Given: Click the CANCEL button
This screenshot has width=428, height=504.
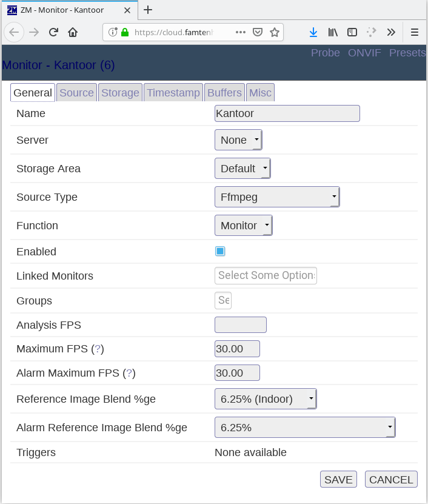Looking at the screenshot, I should tap(391, 479).
